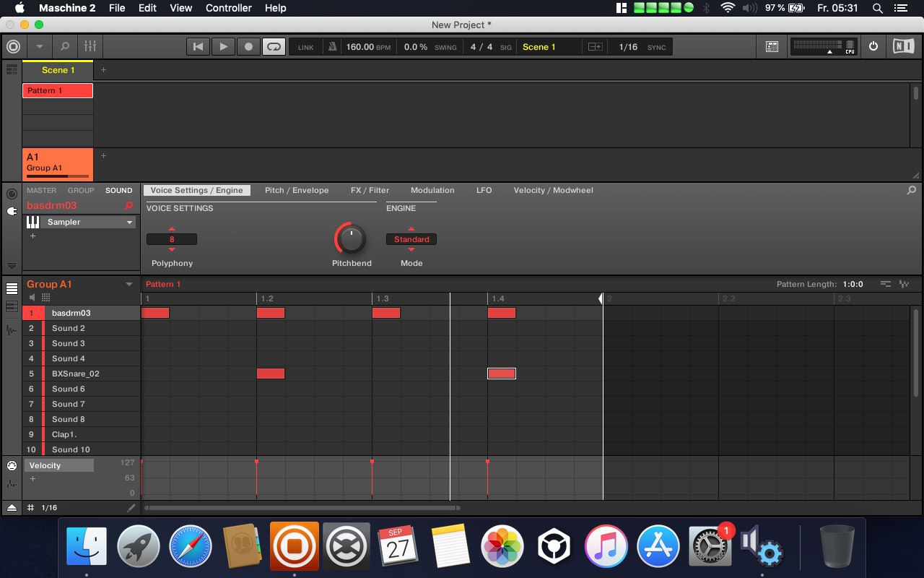This screenshot has height=578, width=924.
Task: Click the Pitchbend knob
Action: (x=351, y=238)
